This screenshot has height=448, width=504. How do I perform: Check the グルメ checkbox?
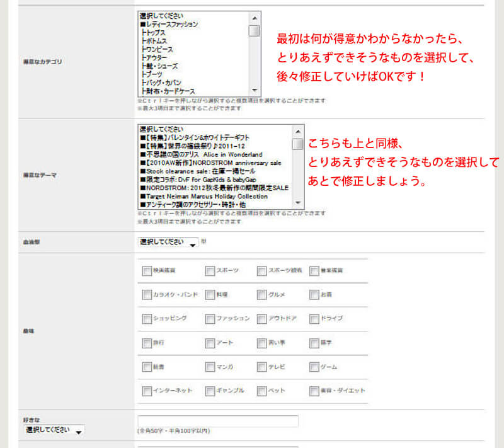click(x=261, y=295)
